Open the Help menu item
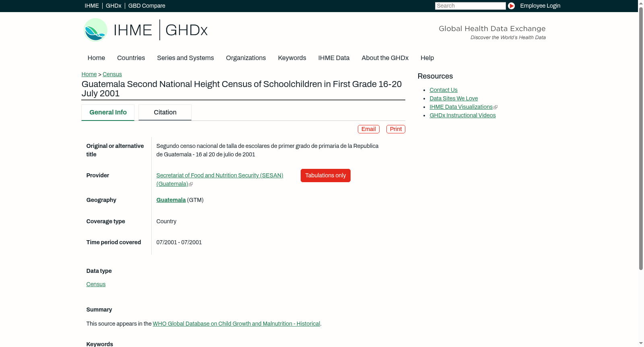The image size is (644, 347). (427, 58)
